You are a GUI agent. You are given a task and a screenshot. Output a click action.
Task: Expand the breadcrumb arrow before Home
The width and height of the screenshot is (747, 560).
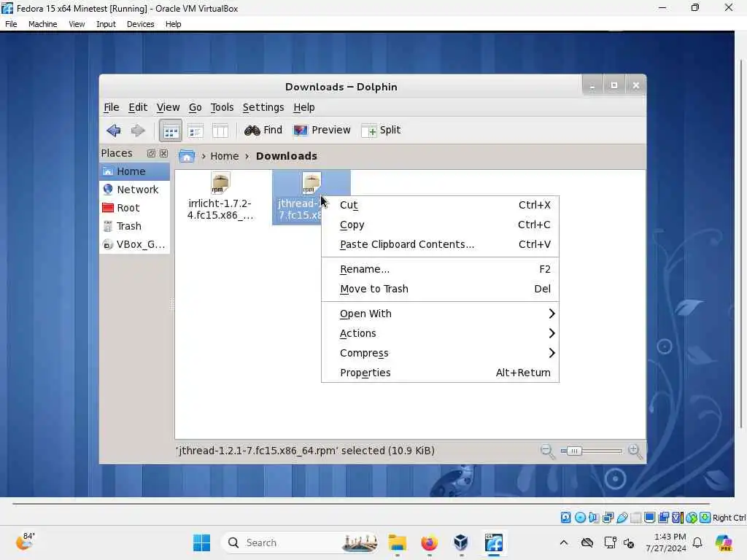click(204, 156)
